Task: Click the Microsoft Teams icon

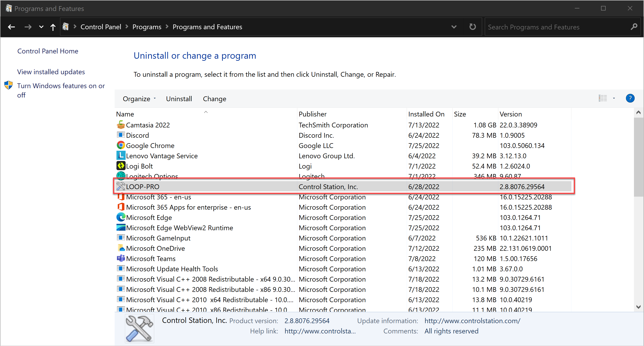Action: [x=121, y=258]
